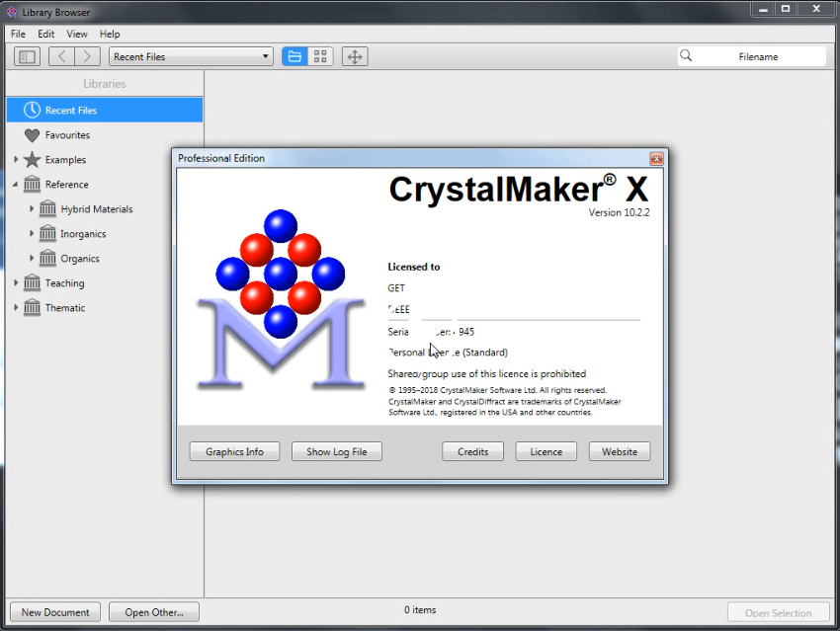Click the Favourites heart icon
Viewport: 840px width, 631px height.
click(x=33, y=135)
